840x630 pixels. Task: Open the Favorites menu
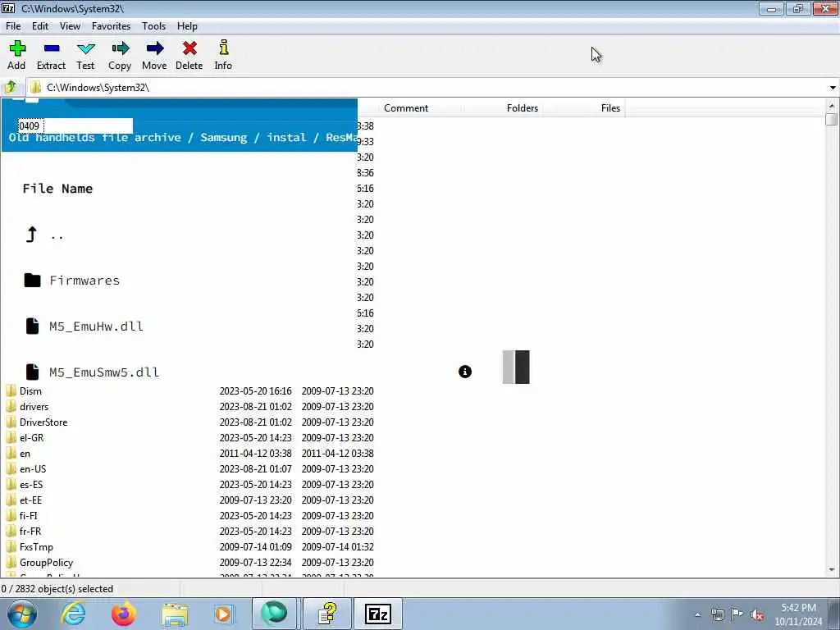[x=111, y=25]
